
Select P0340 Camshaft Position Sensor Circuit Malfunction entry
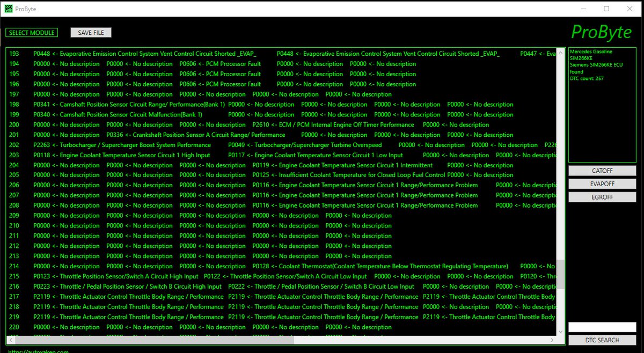pos(118,115)
